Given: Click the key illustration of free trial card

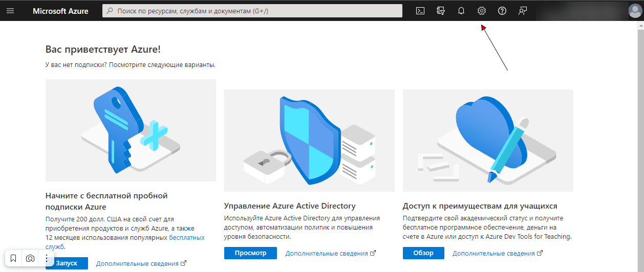Looking at the screenshot, I should (131, 130).
